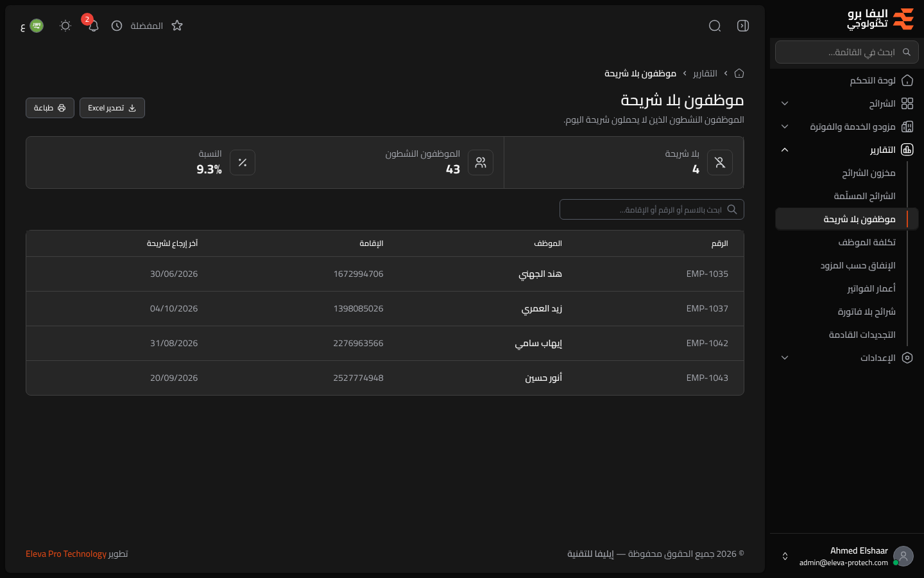Screen dimensions: 924x578
Task: Expand مزودو الخدمة والفوترة section
Action: point(844,127)
